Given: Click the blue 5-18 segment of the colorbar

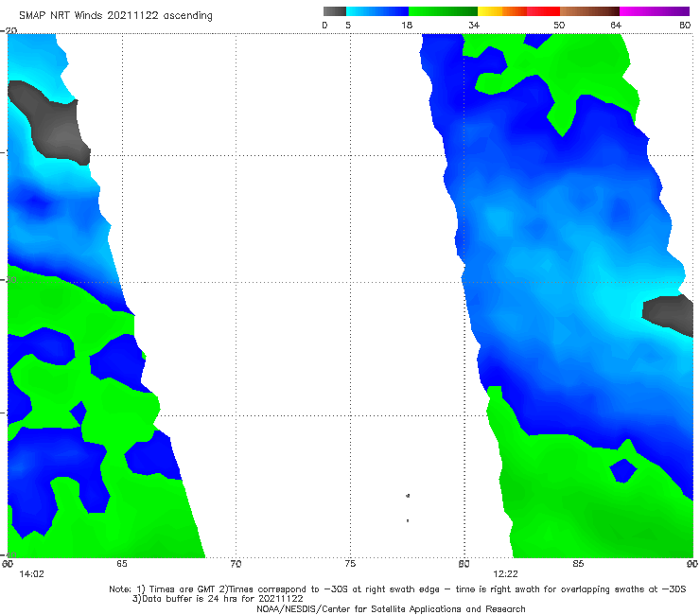Looking at the screenshot, I should (377, 11).
